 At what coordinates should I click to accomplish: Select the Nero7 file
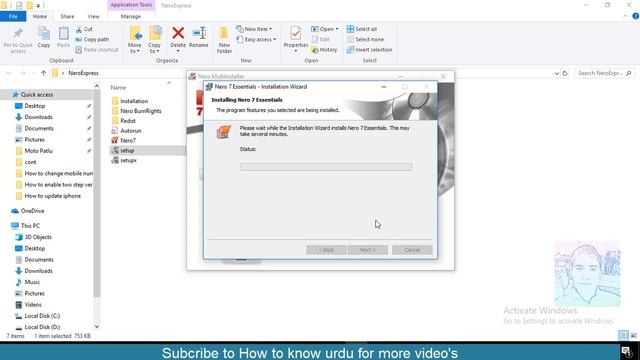124,140
